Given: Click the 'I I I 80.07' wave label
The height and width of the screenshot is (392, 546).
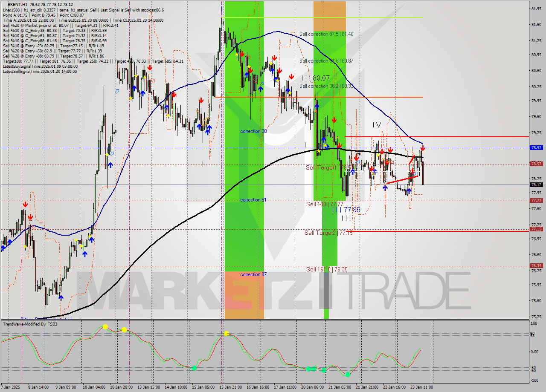Looking at the screenshot, I should (316, 78).
